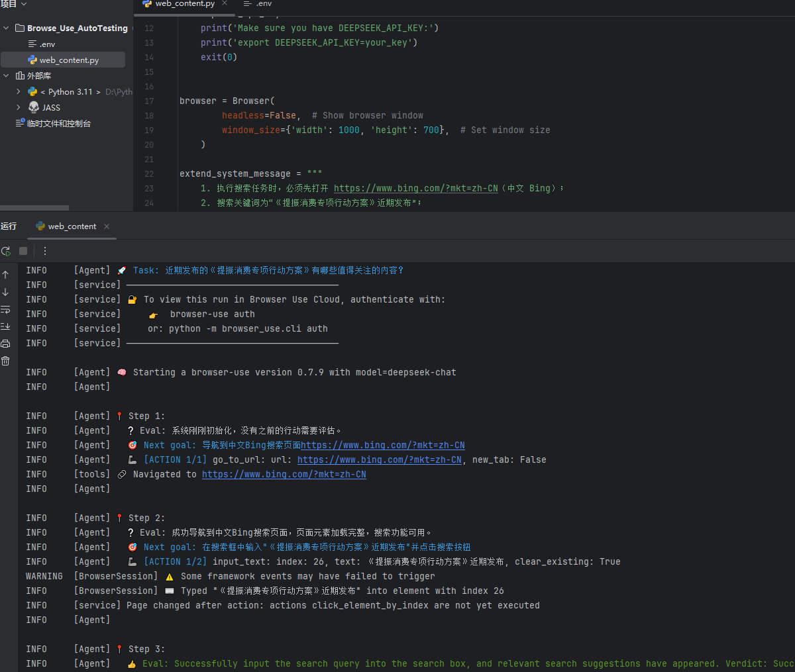
Task: Collapse the Browse_Use_AutoTesting project folder
Action: [6, 28]
